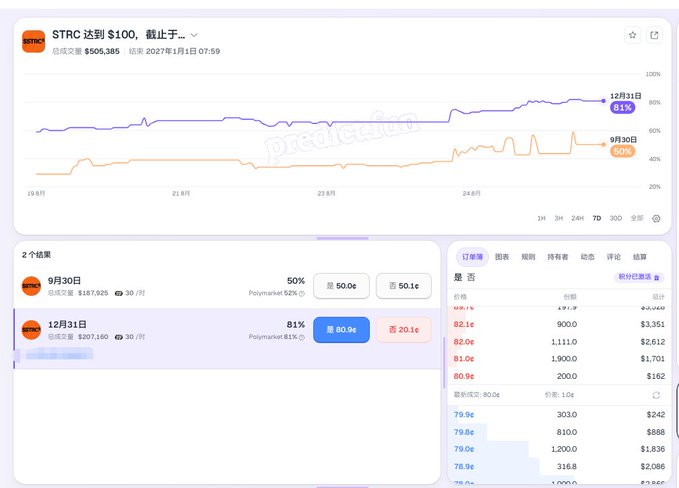Set chart range to 30D

coord(615,218)
